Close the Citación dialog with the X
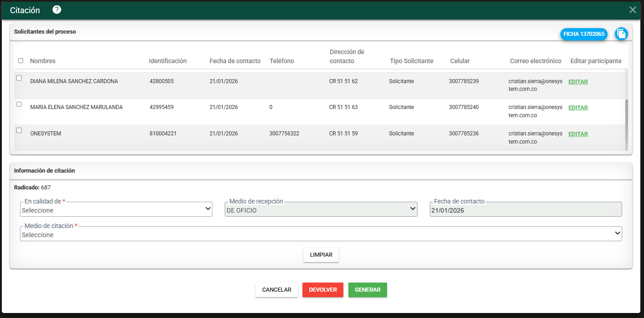 point(633,10)
